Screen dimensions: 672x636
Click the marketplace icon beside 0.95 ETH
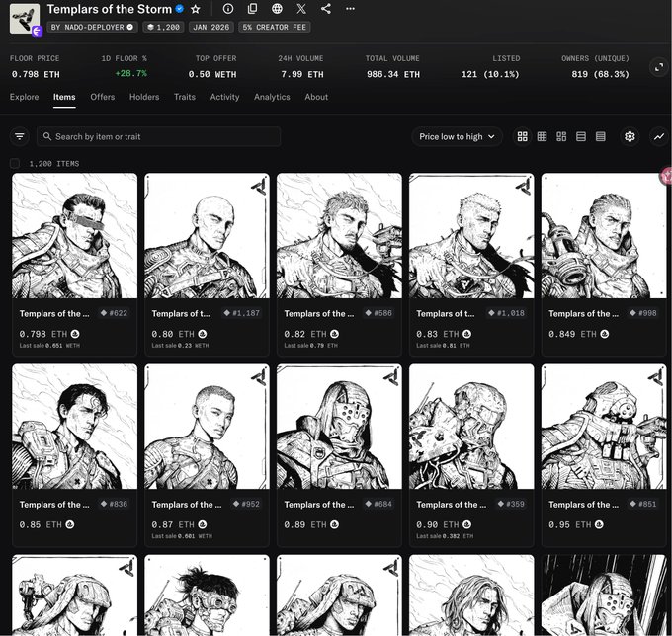tap(599, 524)
